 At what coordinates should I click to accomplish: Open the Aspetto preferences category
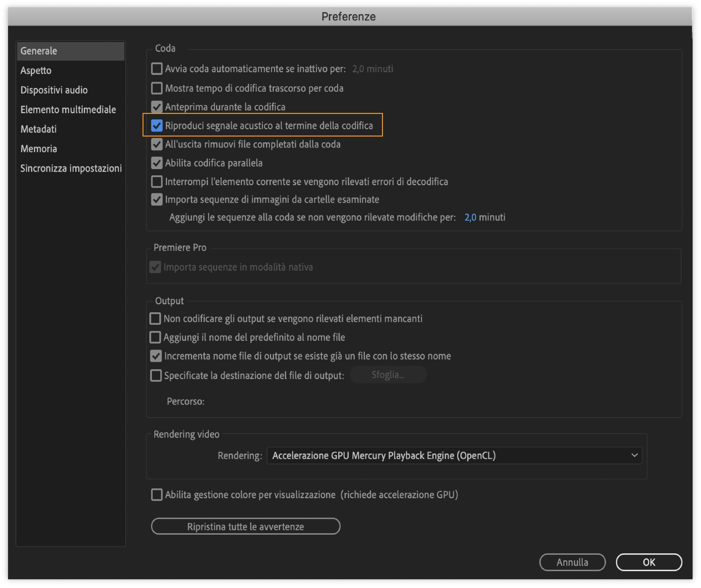click(36, 70)
